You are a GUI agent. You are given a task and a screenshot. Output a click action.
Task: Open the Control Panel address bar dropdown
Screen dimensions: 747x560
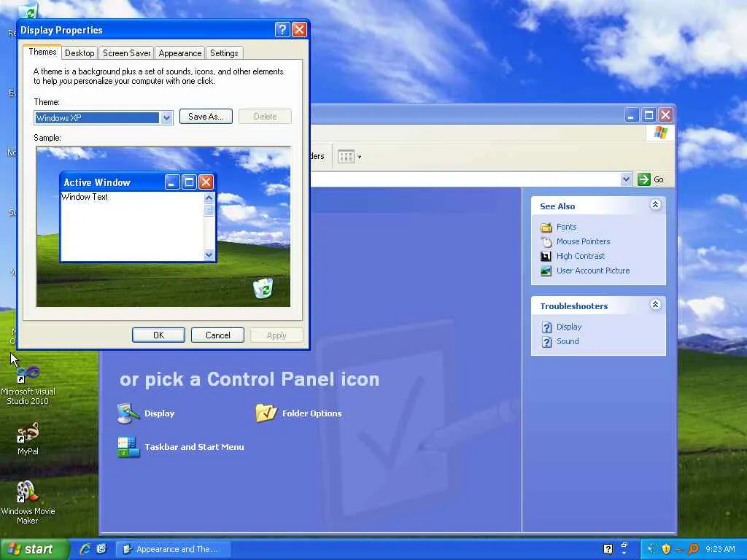pyautogui.click(x=626, y=179)
